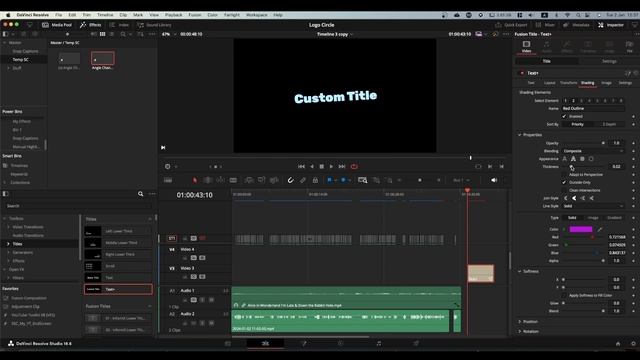Switch to the Settings section of Inspector
The image size is (640, 360).
[609, 61]
